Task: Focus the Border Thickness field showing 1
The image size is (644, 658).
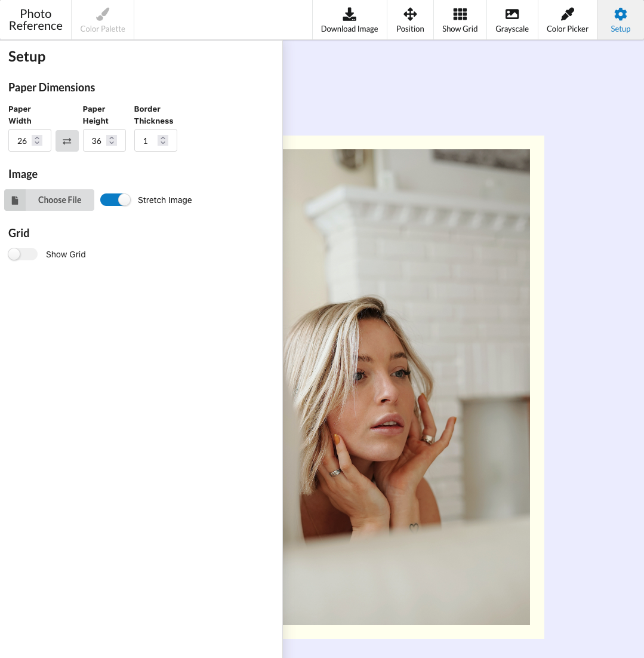Action: pos(156,140)
